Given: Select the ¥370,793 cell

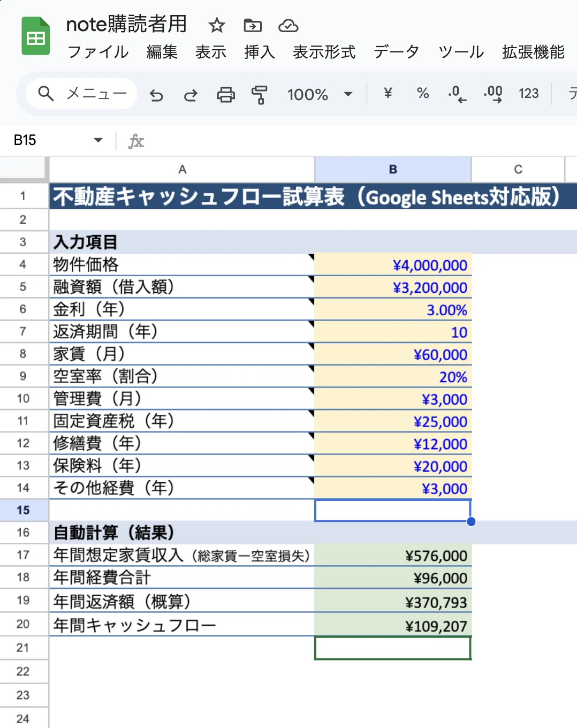Looking at the screenshot, I should (x=393, y=602).
